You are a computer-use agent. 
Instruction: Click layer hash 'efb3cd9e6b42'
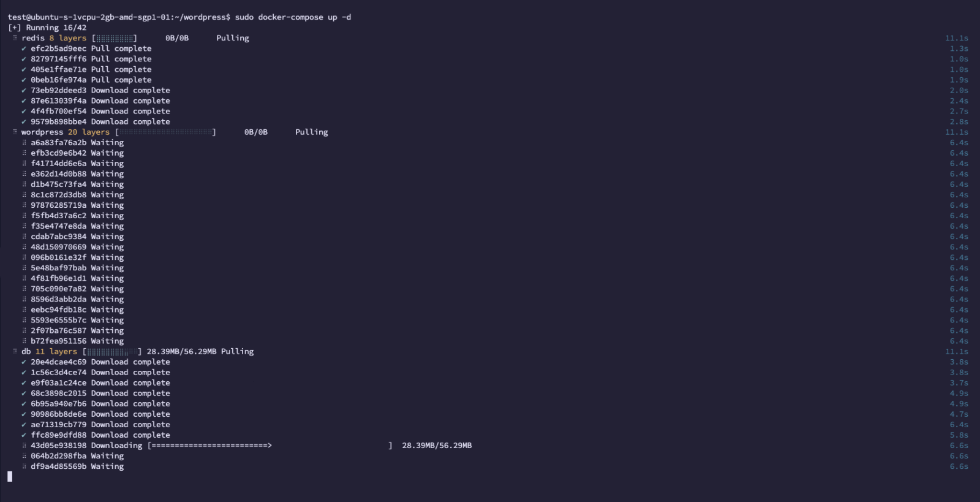pos(59,153)
